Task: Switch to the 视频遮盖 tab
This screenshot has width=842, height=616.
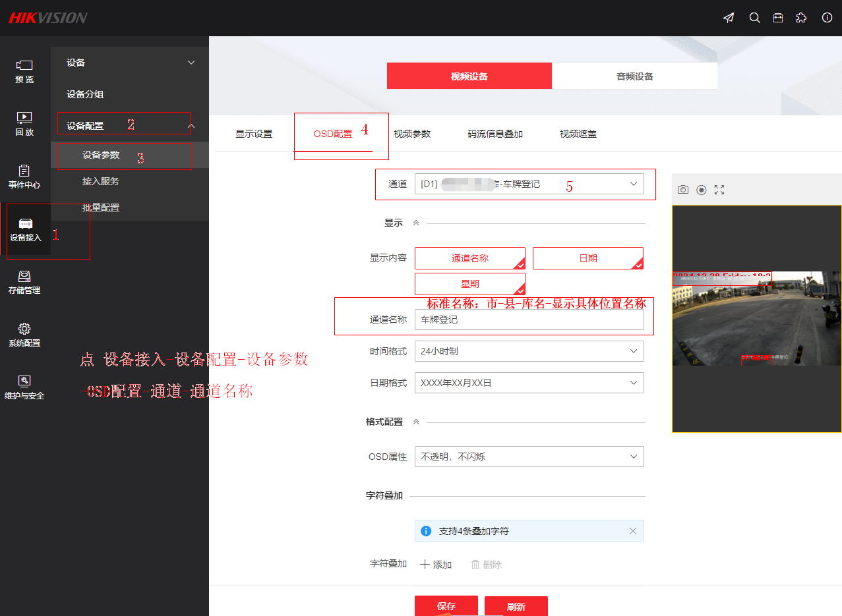Action: pyautogui.click(x=577, y=133)
